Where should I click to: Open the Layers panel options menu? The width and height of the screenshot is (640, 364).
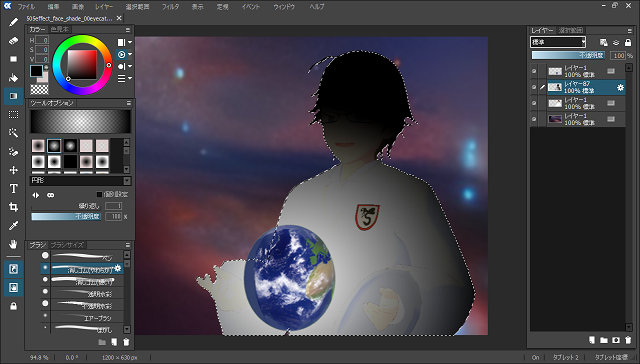[x=629, y=31]
